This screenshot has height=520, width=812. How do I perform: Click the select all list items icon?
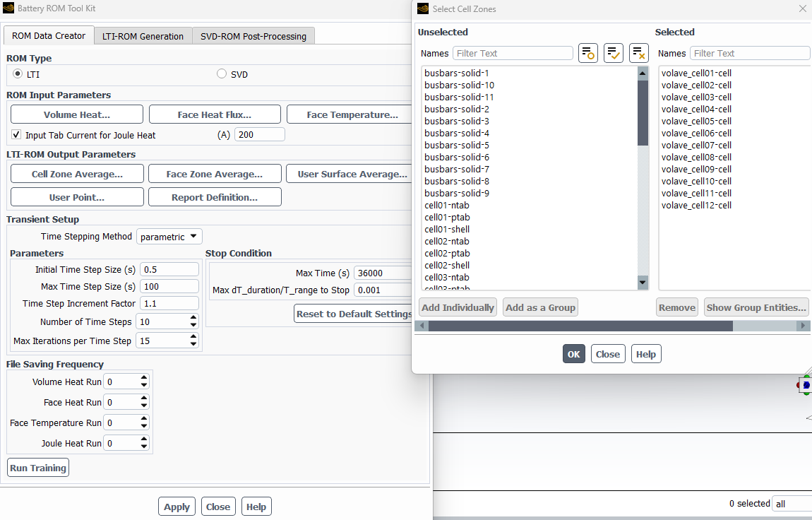coord(613,53)
